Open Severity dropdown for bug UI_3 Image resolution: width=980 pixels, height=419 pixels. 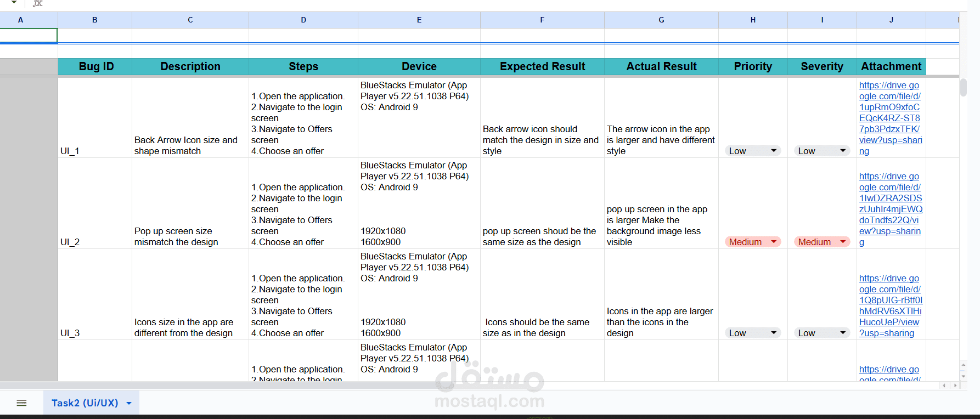click(x=822, y=333)
